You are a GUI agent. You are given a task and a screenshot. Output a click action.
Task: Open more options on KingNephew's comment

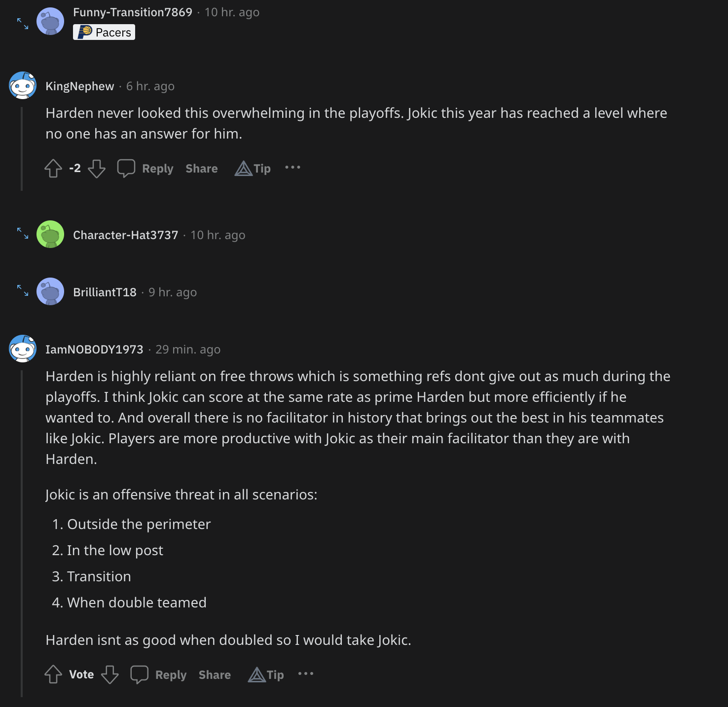(x=292, y=168)
